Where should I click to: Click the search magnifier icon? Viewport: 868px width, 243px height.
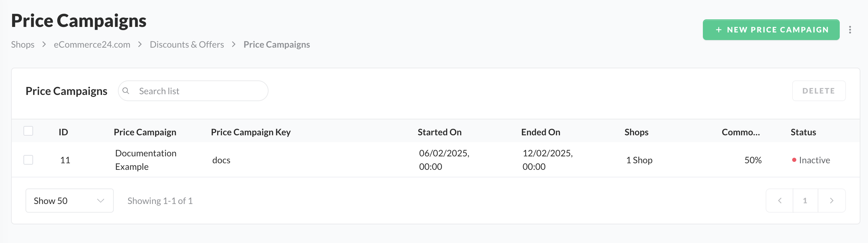tap(126, 91)
